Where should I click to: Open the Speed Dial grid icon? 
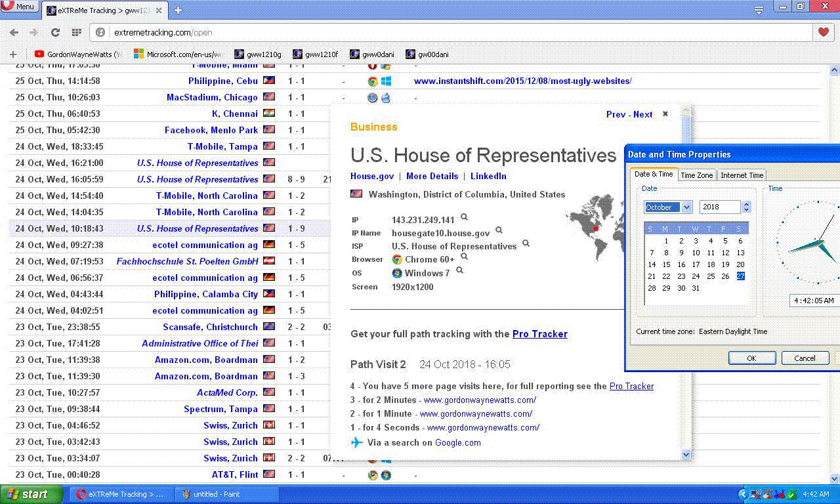click(77, 32)
